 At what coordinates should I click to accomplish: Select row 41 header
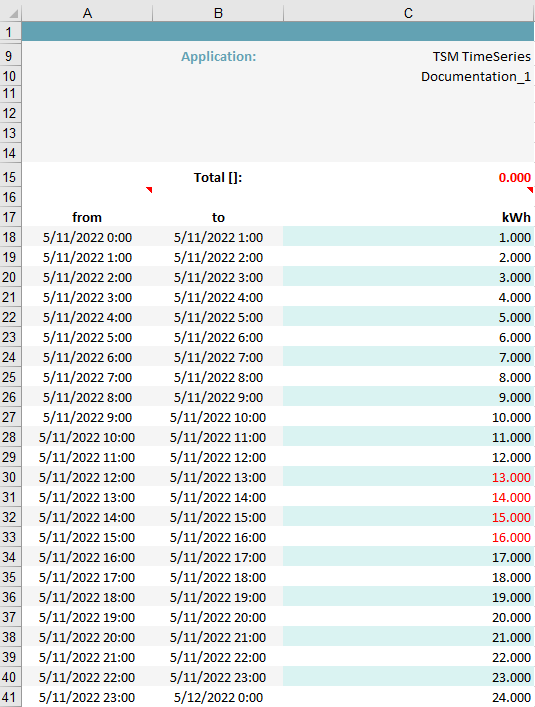(x=11, y=697)
